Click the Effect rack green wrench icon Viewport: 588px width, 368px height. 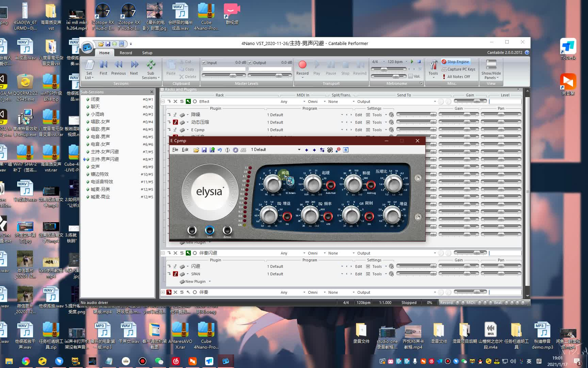pyautogui.click(x=188, y=102)
